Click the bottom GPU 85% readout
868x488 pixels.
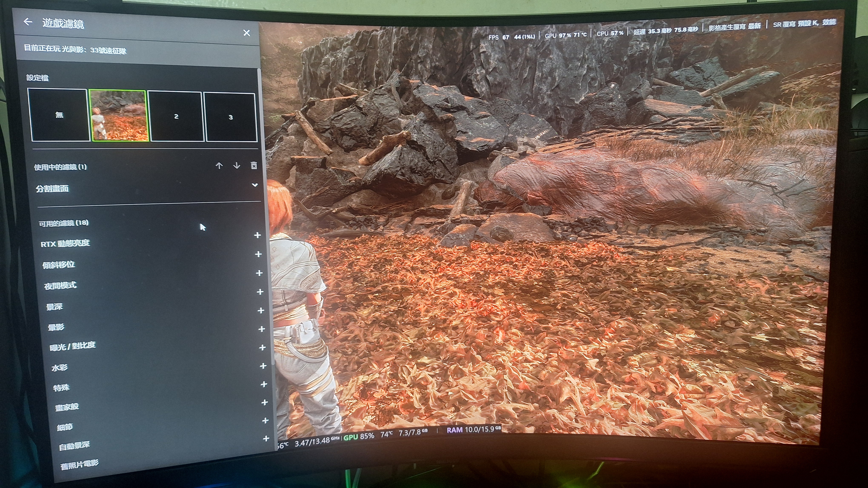click(359, 436)
